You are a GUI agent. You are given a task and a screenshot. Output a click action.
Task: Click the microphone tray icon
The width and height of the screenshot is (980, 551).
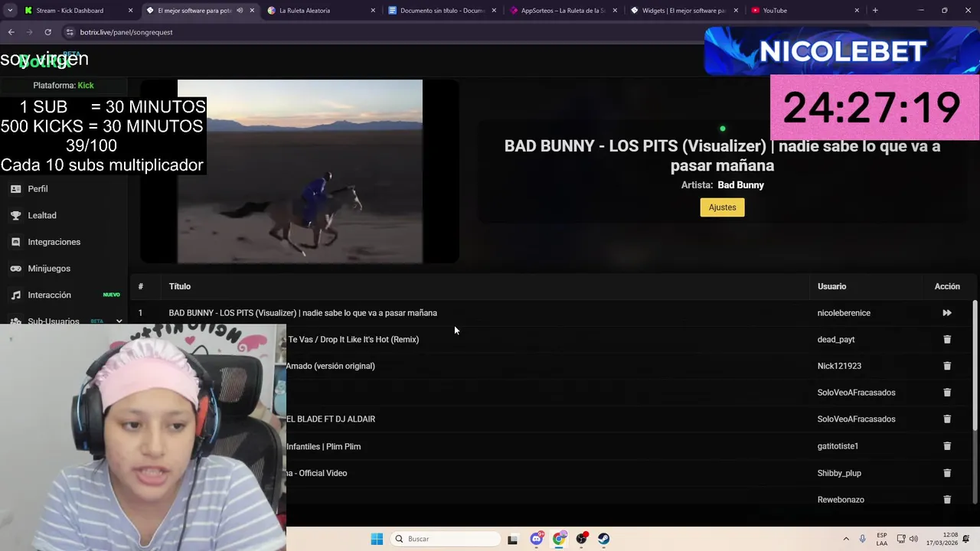(x=863, y=539)
